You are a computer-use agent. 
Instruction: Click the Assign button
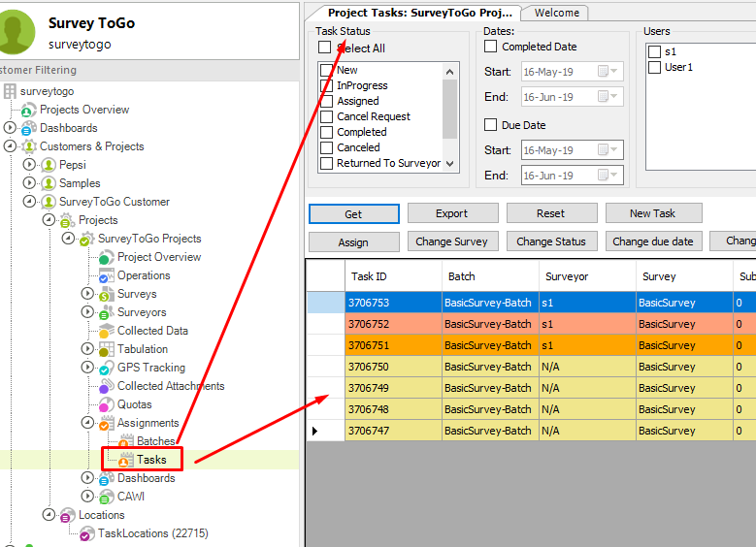[353, 241]
